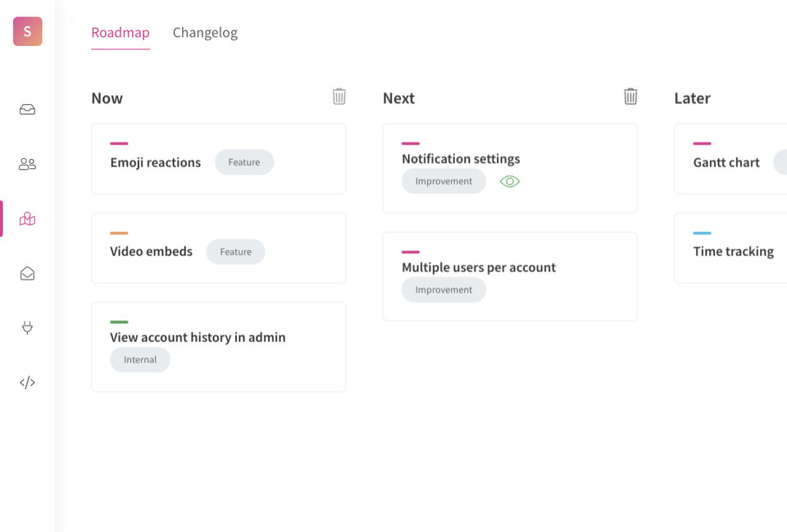Click the S workspace avatar

[x=27, y=31]
